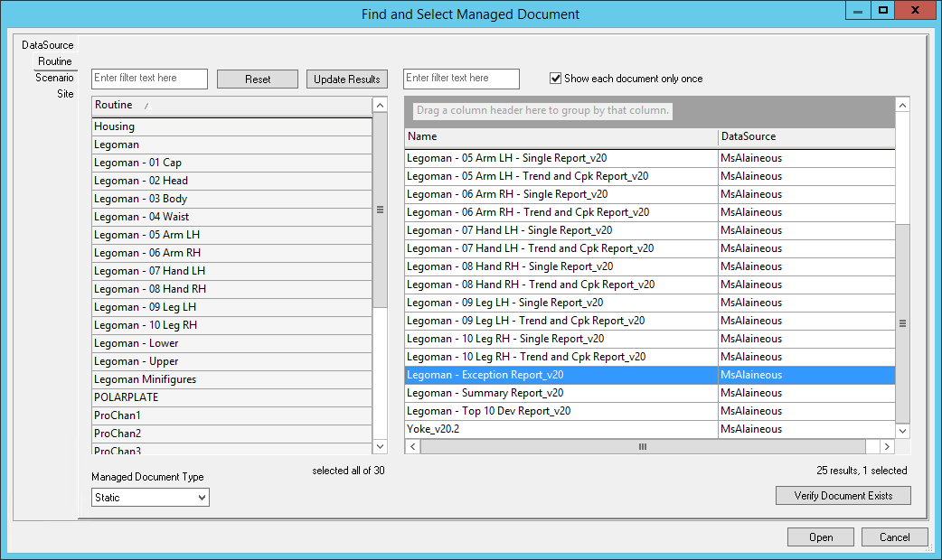Click the Routine list scroll-down arrow

click(x=380, y=447)
